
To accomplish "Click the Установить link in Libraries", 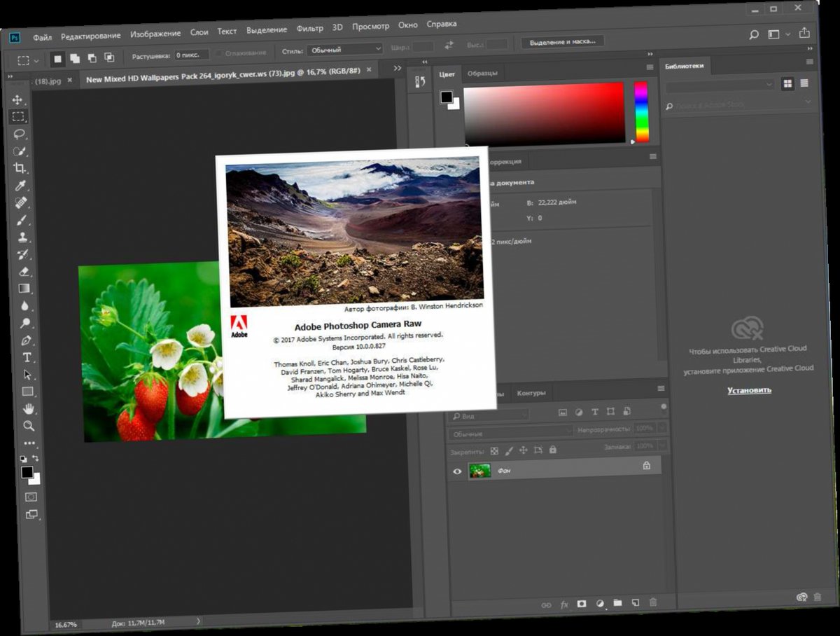I will click(749, 389).
